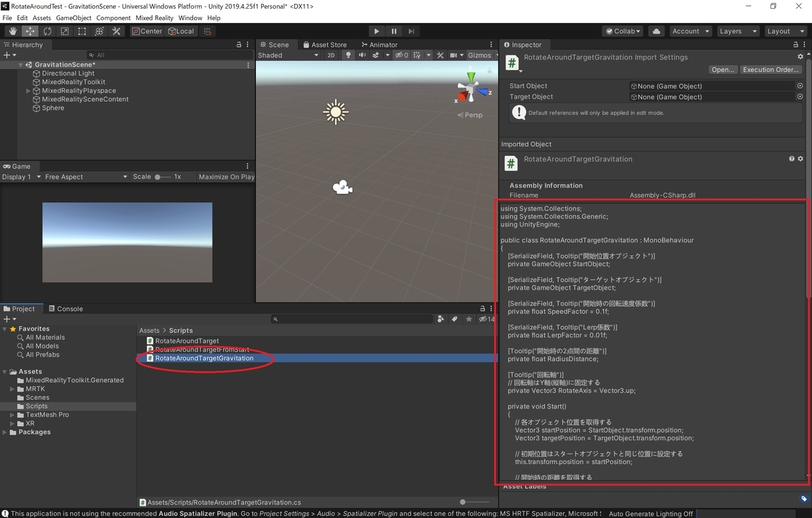Image resolution: width=812 pixels, height=518 pixels.
Task: Select the Transform tool
Action: click(x=99, y=31)
